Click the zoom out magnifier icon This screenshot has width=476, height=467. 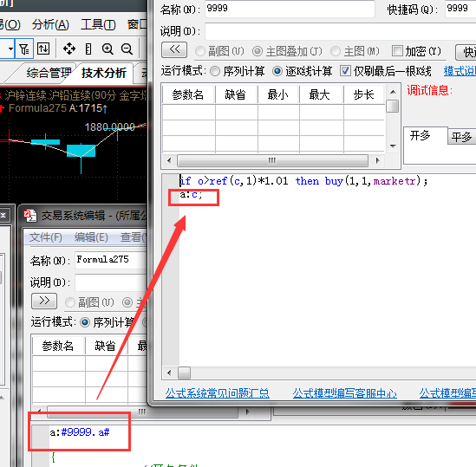(127, 49)
